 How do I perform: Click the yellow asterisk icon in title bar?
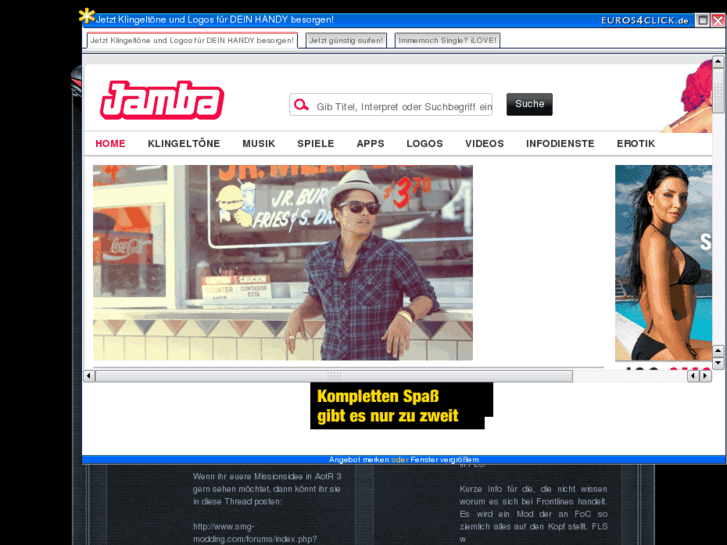(x=87, y=16)
